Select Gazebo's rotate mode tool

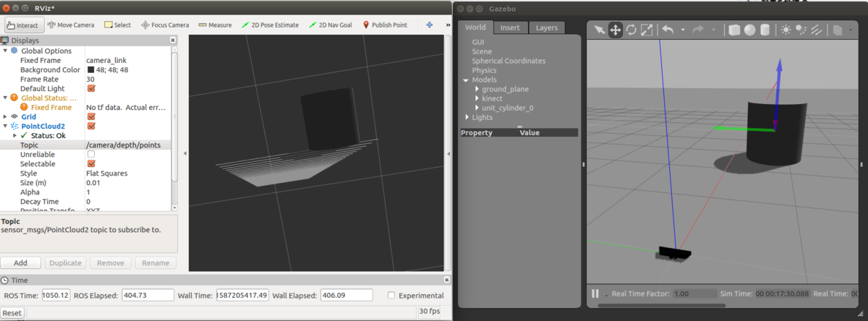click(x=631, y=30)
